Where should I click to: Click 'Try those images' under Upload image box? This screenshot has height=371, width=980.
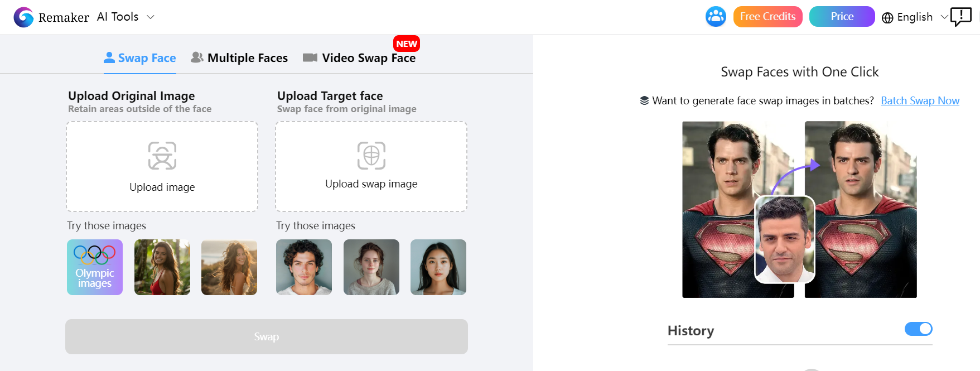[107, 225]
